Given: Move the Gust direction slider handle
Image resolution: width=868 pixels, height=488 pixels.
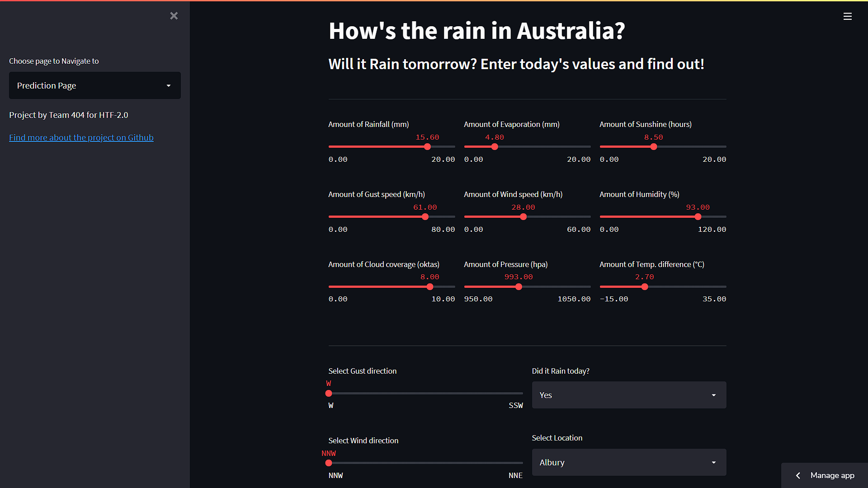Looking at the screenshot, I should tap(329, 394).
